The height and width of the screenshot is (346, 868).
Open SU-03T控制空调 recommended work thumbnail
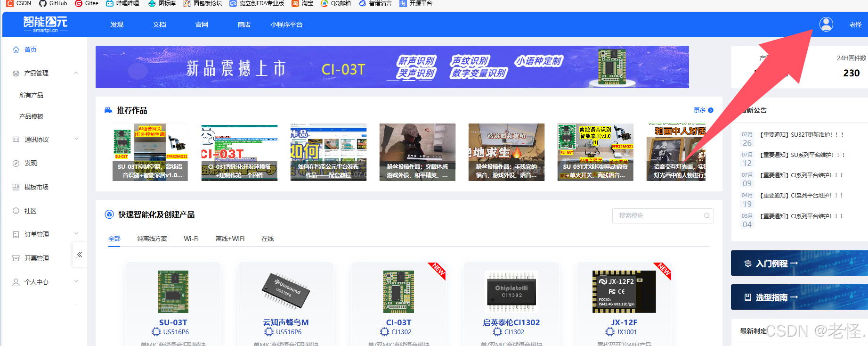point(150,152)
